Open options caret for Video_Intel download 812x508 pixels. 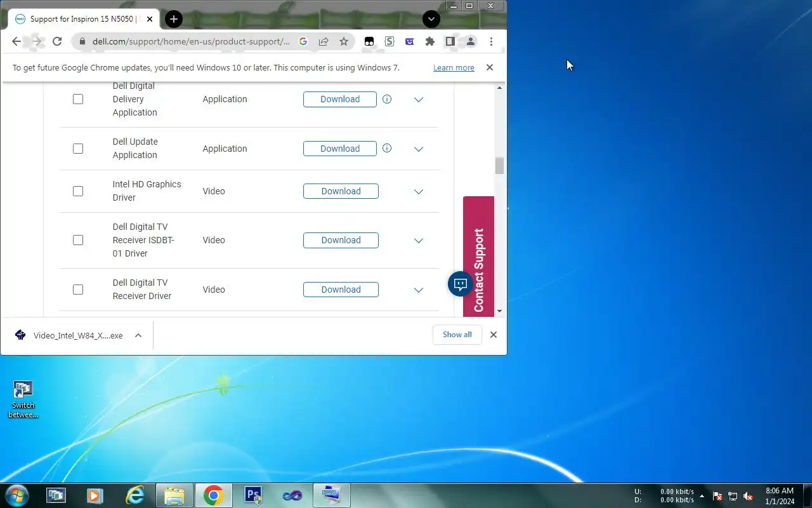138,335
